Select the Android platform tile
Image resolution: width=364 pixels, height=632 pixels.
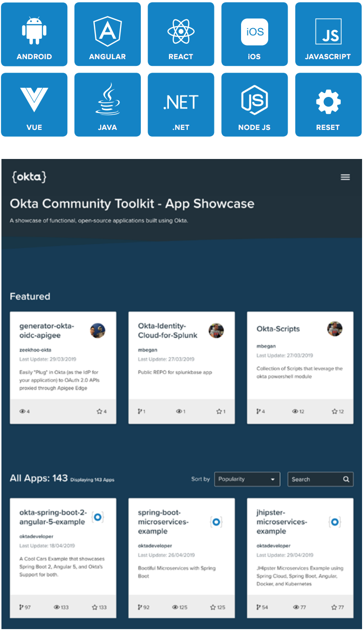pyautogui.click(x=34, y=34)
